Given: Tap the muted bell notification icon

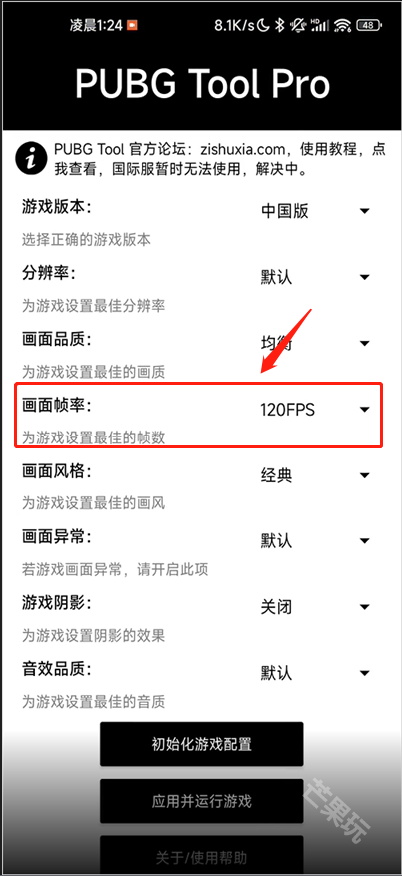Looking at the screenshot, I should 299,25.
